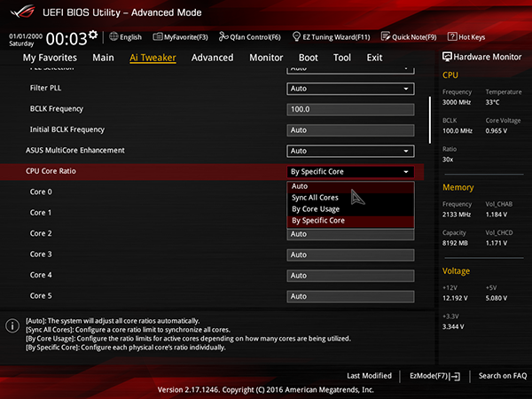This screenshot has width=532, height=399.
Task: Click the Core 5 ratio field
Action: pyautogui.click(x=350, y=296)
